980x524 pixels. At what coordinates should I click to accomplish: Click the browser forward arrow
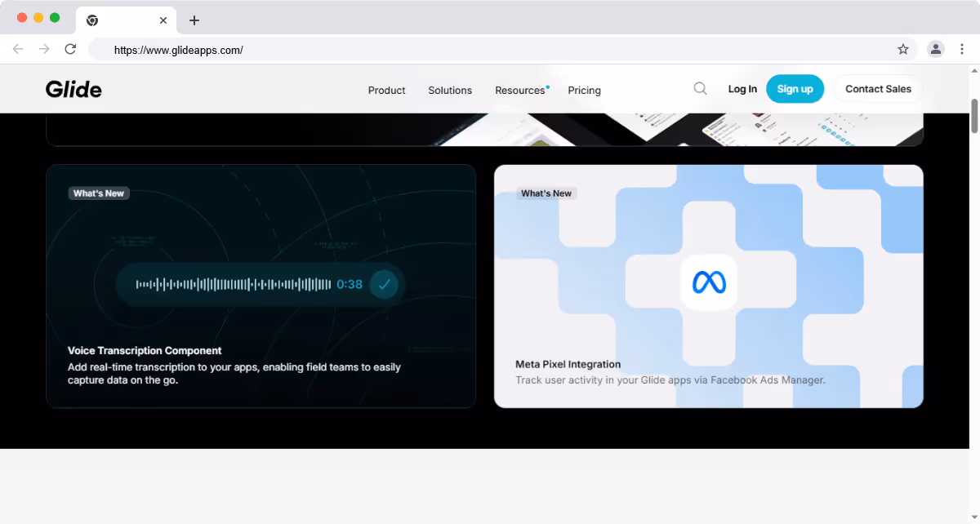pyautogui.click(x=44, y=49)
